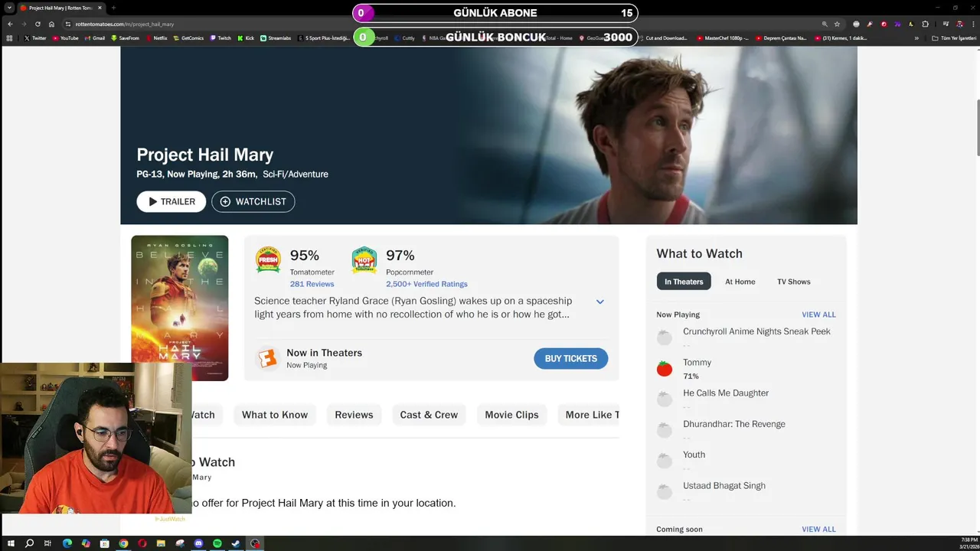Open the zoom magnifier in the address bar
The height and width of the screenshot is (551, 980).
pyautogui.click(x=825, y=24)
